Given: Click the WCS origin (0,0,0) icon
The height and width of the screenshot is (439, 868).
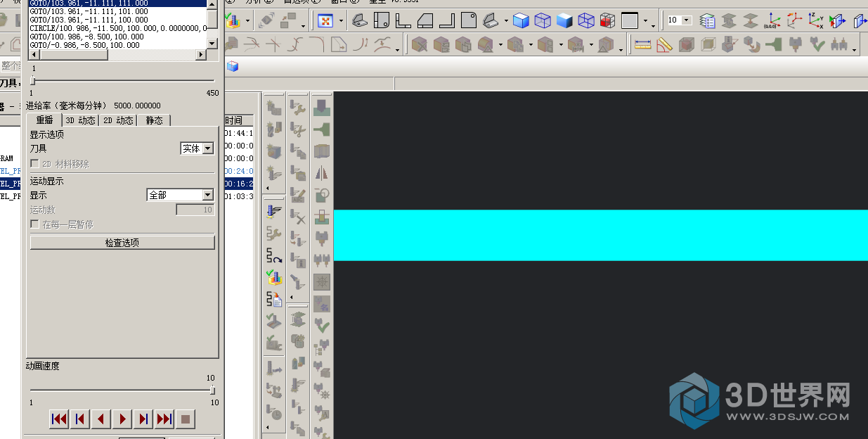Looking at the screenshot, I should (x=773, y=21).
